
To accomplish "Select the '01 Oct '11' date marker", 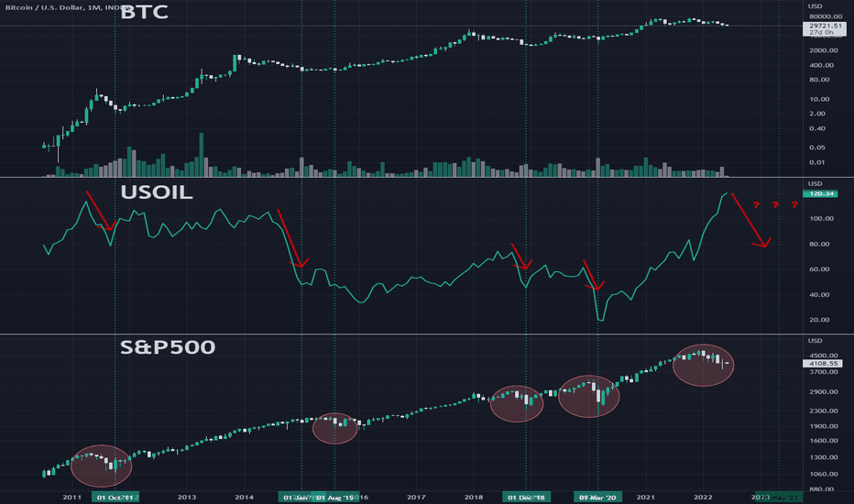I will point(115,497).
